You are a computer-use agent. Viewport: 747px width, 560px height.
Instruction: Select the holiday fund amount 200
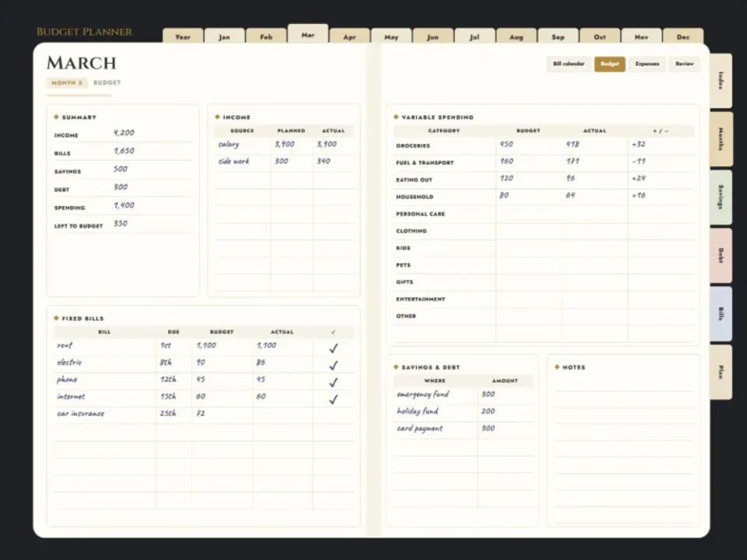488,411
